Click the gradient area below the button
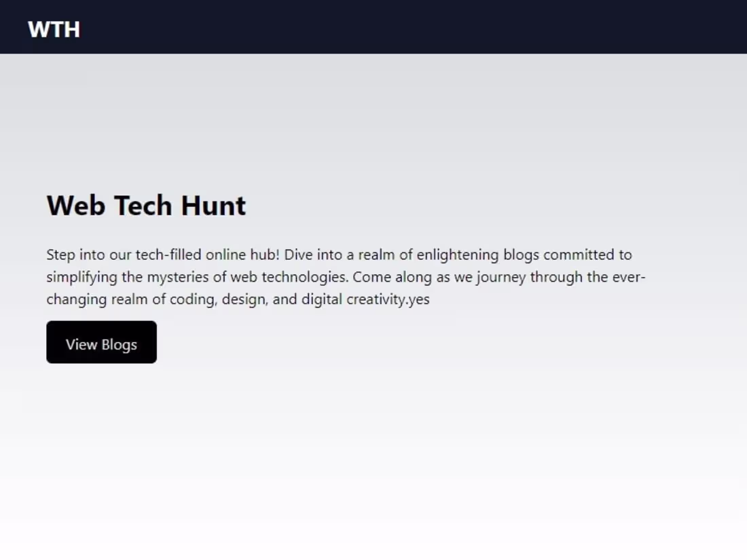This screenshot has height=560, width=747. (373, 441)
